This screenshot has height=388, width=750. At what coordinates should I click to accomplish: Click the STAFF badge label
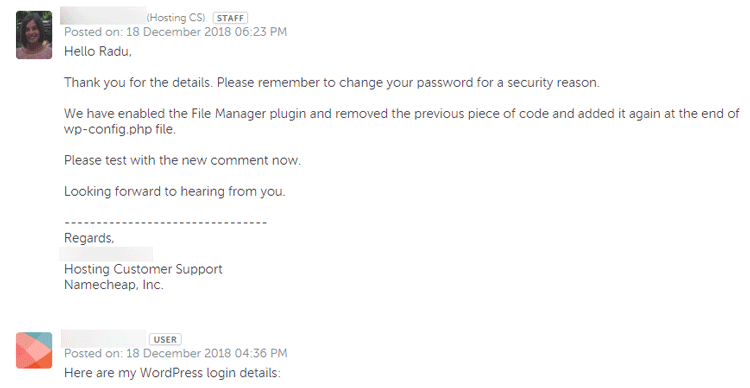[x=230, y=18]
